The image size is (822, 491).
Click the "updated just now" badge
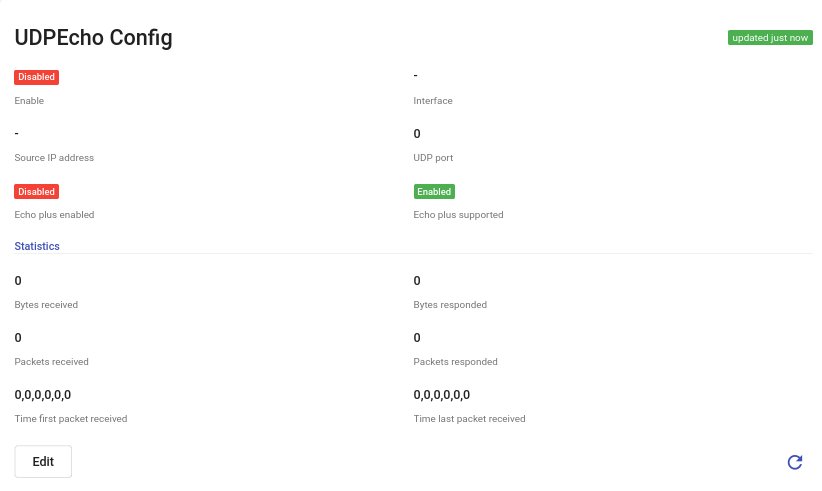tap(770, 38)
